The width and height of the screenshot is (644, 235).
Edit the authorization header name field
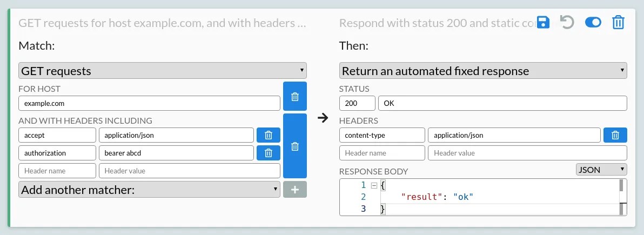click(x=57, y=153)
